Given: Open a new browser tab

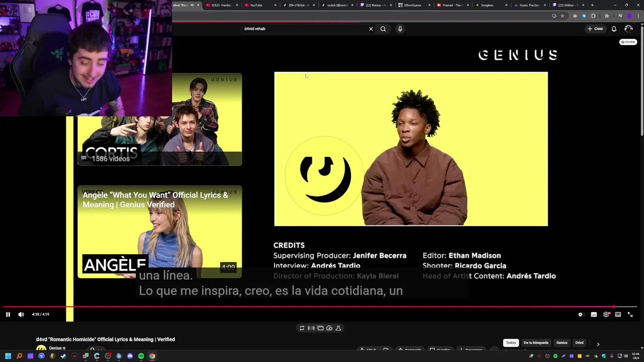Looking at the screenshot, I should coord(592,5).
